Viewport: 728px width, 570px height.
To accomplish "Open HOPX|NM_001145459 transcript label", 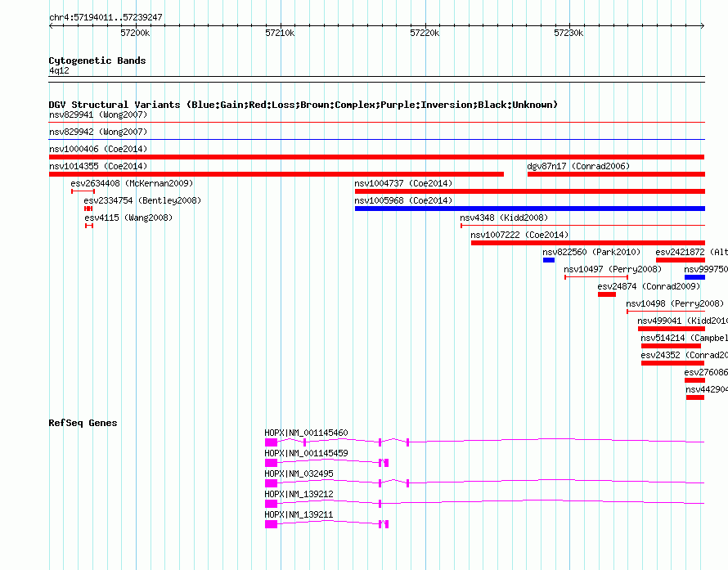I will tap(306, 453).
